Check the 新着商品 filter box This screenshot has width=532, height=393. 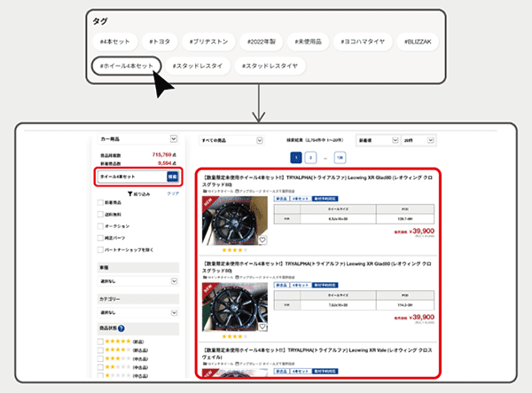click(100, 202)
